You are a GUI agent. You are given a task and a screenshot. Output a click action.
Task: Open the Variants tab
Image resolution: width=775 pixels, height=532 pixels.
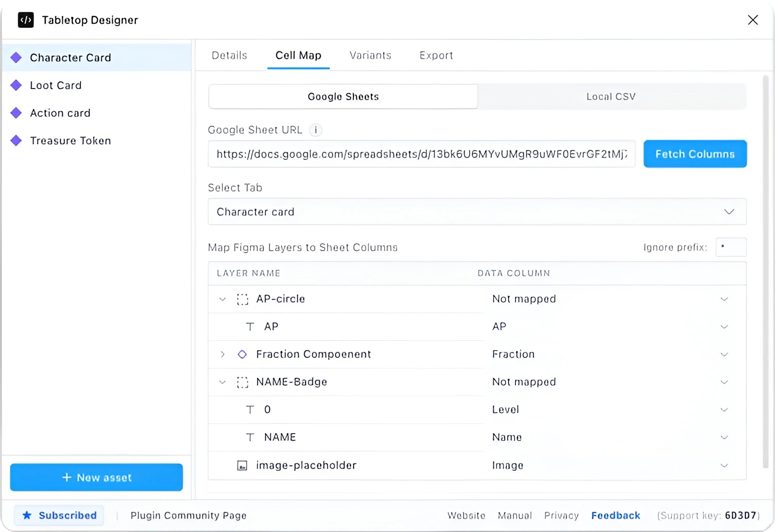[370, 55]
